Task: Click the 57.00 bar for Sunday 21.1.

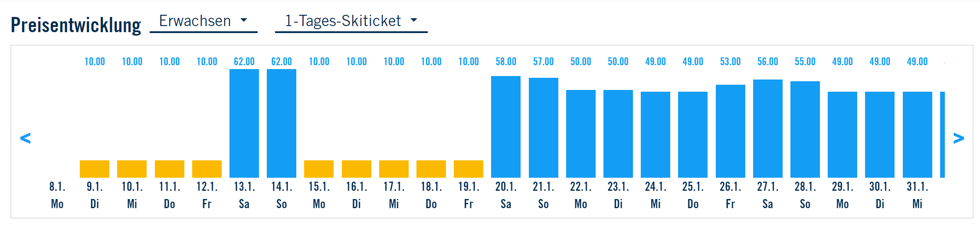Action: [x=543, y=128]
